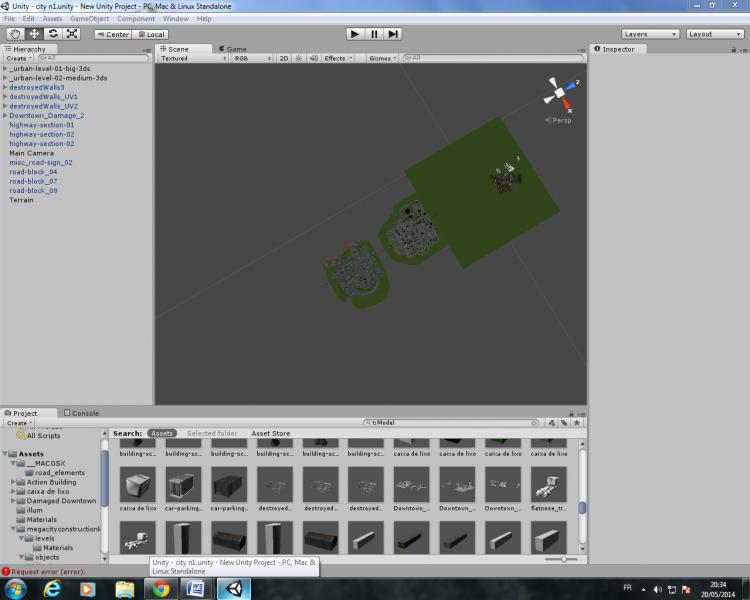The image size is (750, 600).
Task: Open the Textured draw mode dropdown
Action: click(x=193, y=58)
